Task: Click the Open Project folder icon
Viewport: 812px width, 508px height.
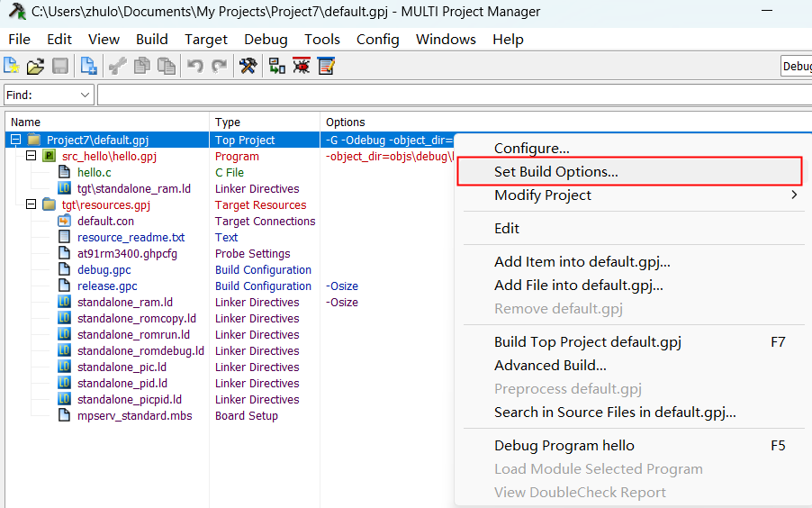Action: [35, 66]
